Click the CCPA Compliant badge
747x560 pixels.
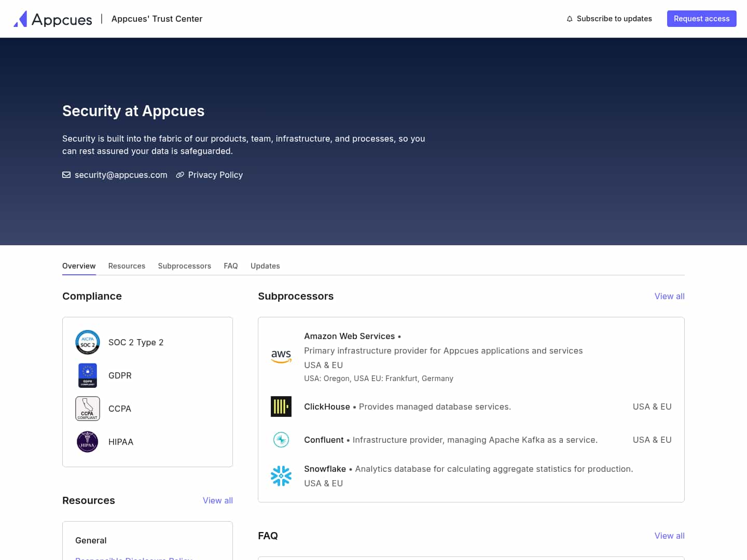88,409
